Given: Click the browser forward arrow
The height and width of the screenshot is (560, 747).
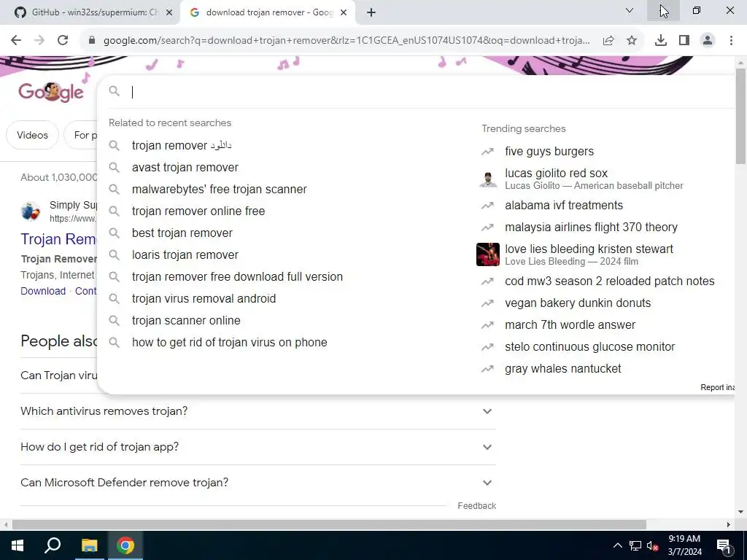Looking at the screenshot, I should tap(39, 41).
